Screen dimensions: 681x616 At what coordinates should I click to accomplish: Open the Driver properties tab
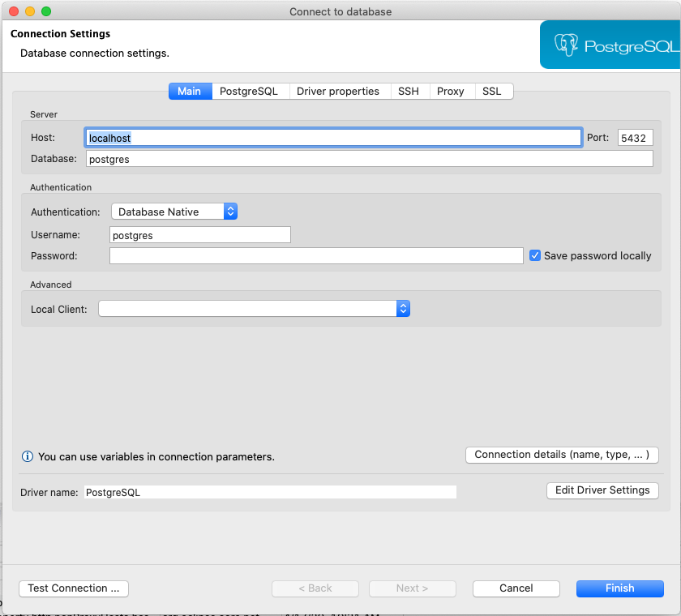340,91
